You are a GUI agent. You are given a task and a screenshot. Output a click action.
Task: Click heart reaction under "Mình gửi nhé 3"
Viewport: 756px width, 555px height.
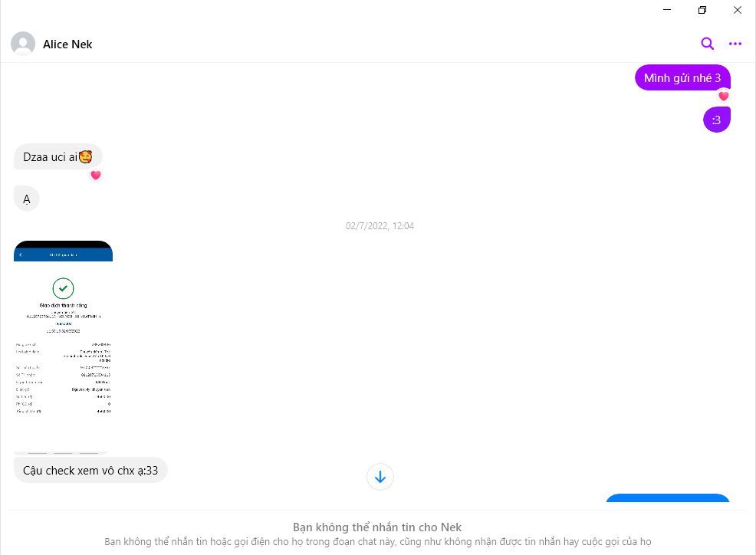click(723, 96)
